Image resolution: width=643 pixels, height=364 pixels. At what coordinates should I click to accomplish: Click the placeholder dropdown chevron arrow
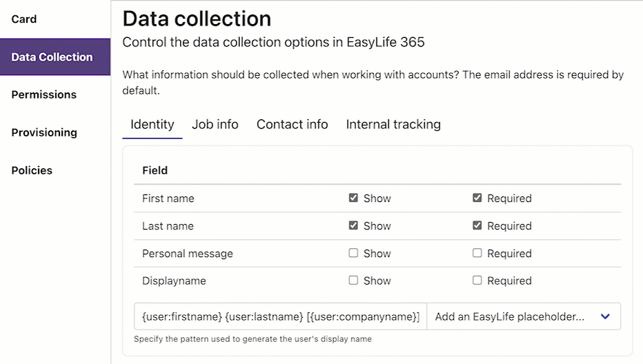[x=605, y=316]
